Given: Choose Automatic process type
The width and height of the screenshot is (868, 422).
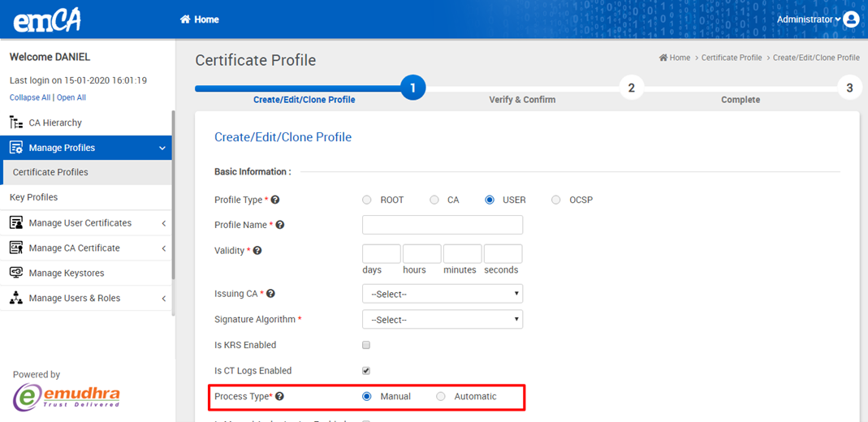Looking at the screenshot, I should 441,397.
